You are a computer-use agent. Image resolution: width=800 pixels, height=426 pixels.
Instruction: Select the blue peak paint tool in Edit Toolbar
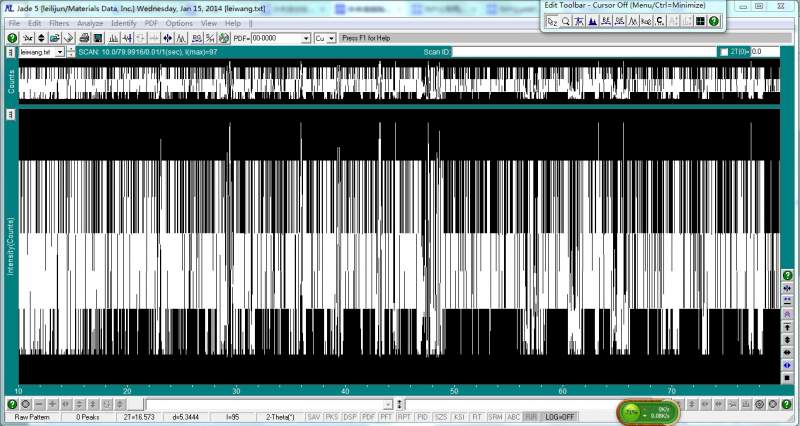tap(592, 21)
